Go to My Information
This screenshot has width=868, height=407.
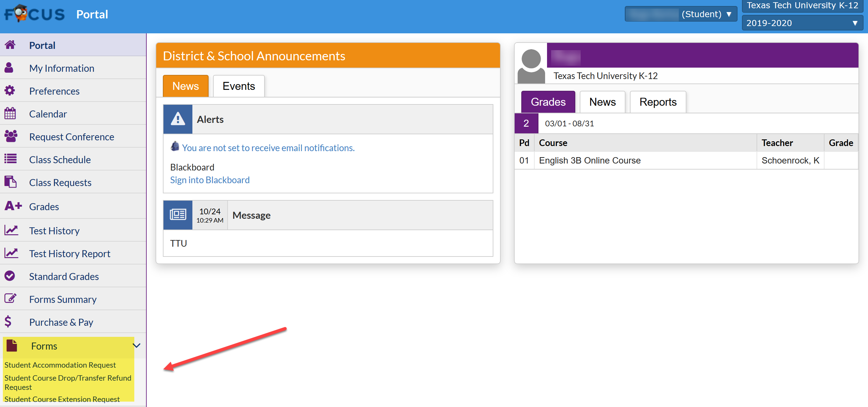73,68
